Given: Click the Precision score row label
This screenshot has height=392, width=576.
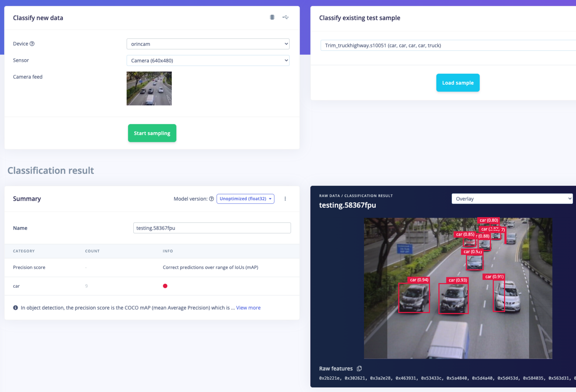Looking at the screenshot, I should tap(29, 267).
